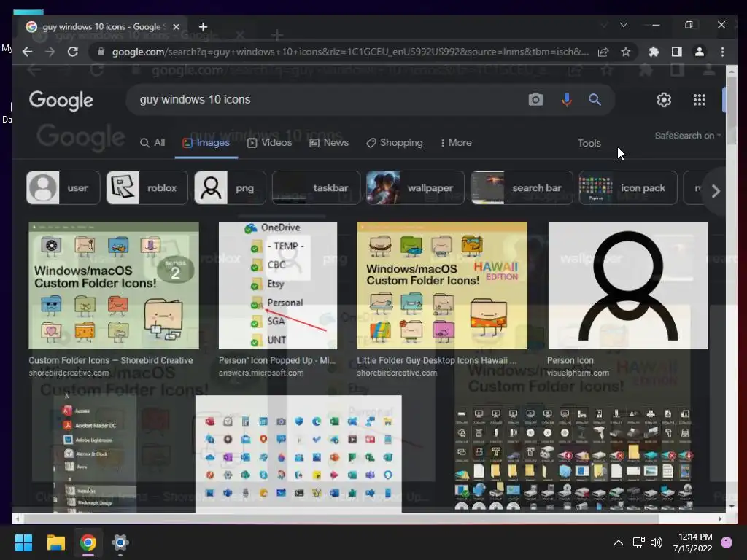Switch to the Videos tab
This screenshot has width=747, height=560.
(x=270, y=142)
